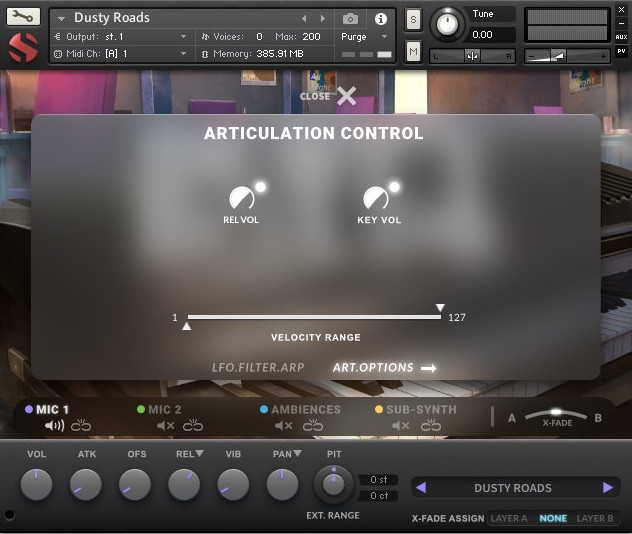Toggle the AMBIENCES link icon
Screen dimensions: 632x534
pyautogui.click(x=313, y=425)
